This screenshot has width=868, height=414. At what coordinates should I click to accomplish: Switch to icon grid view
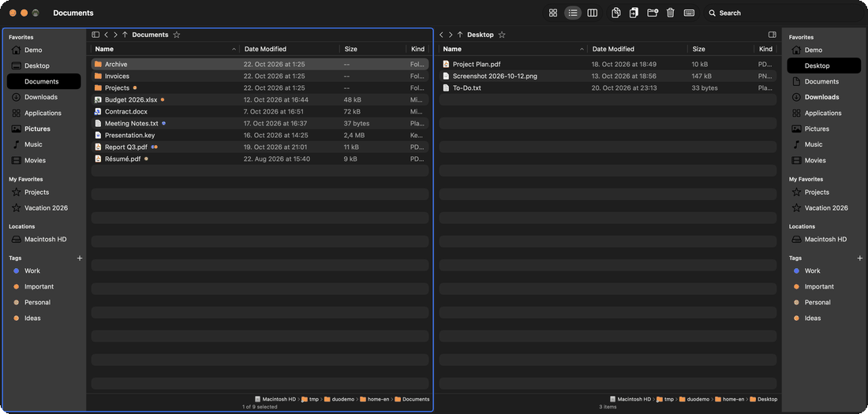coord(552,13)
